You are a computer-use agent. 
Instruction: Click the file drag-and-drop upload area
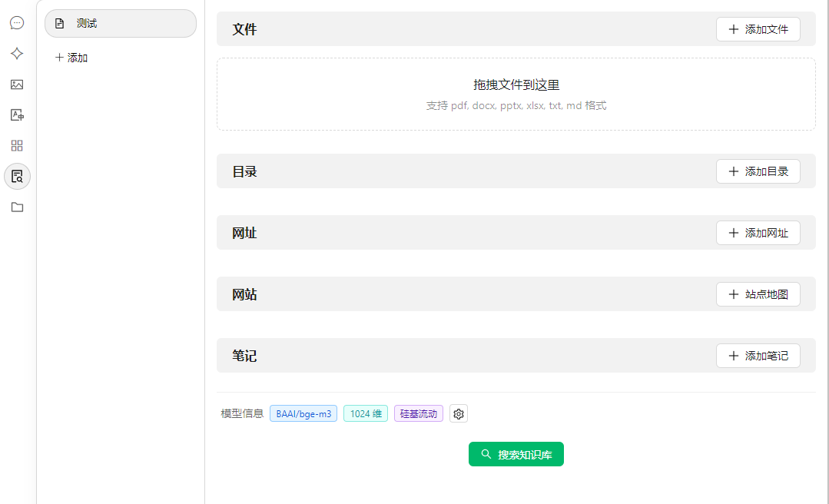[x=516, y=94]
